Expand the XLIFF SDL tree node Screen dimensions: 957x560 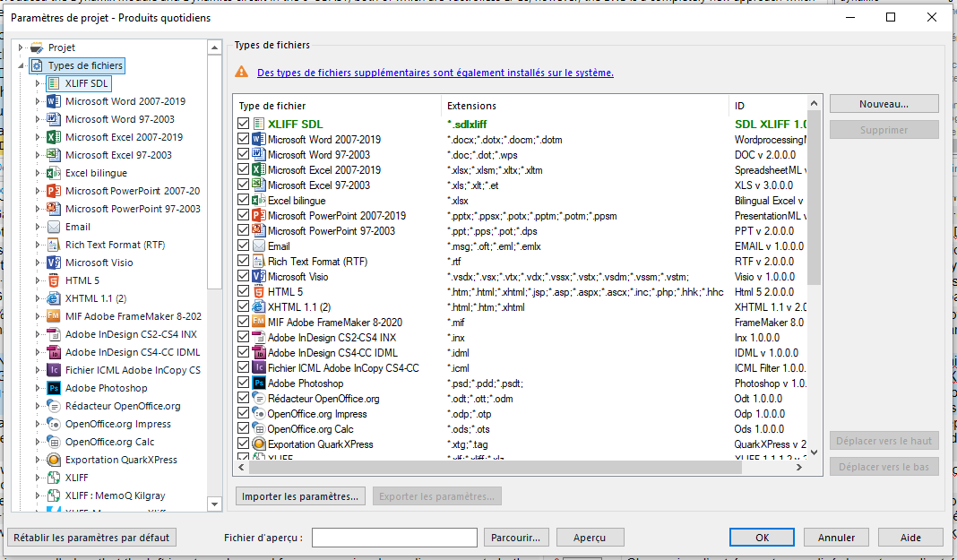[38, 83]
